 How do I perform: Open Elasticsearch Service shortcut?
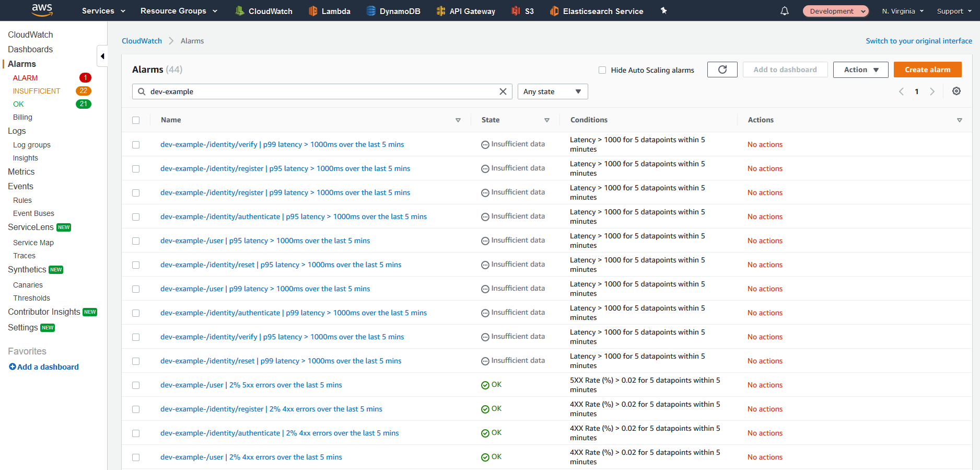(597, 11)
